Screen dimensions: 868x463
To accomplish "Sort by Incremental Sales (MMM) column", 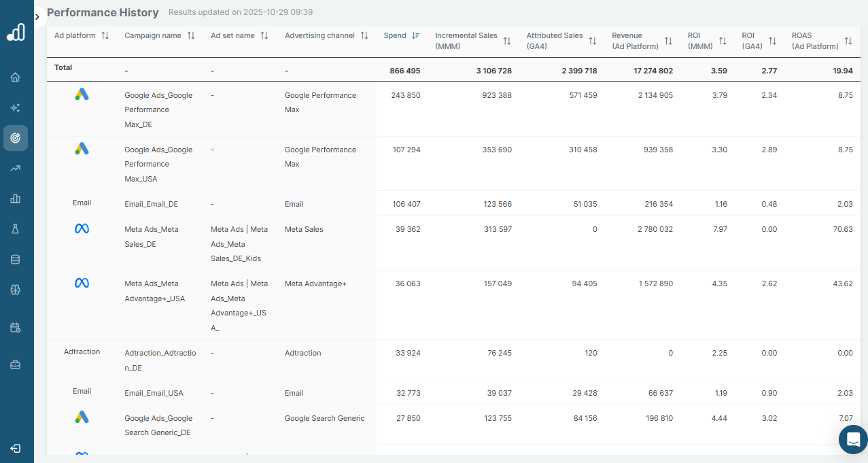I will [507, 41].
